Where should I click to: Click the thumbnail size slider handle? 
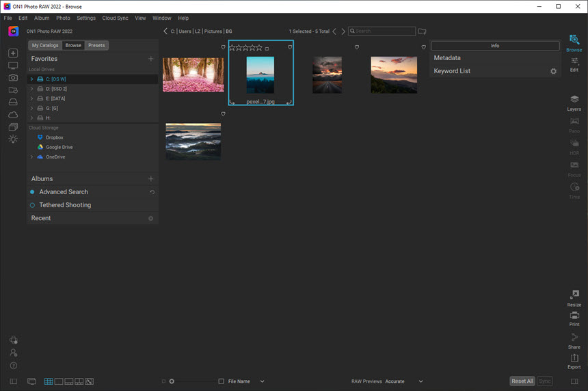[x=172, y=381]
